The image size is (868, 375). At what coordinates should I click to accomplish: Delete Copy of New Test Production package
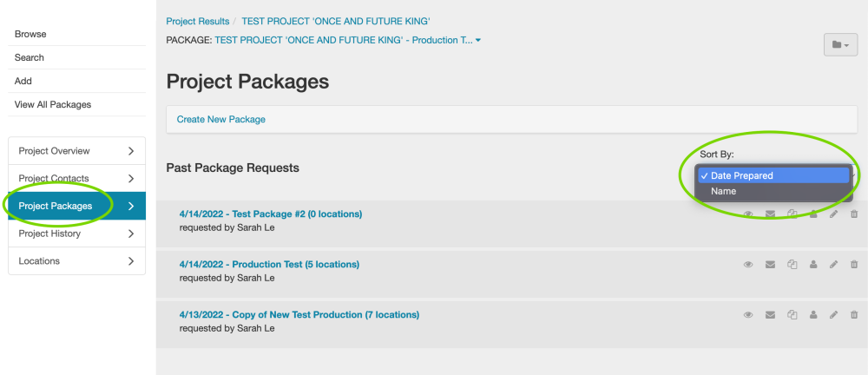(x=854, y=315)
